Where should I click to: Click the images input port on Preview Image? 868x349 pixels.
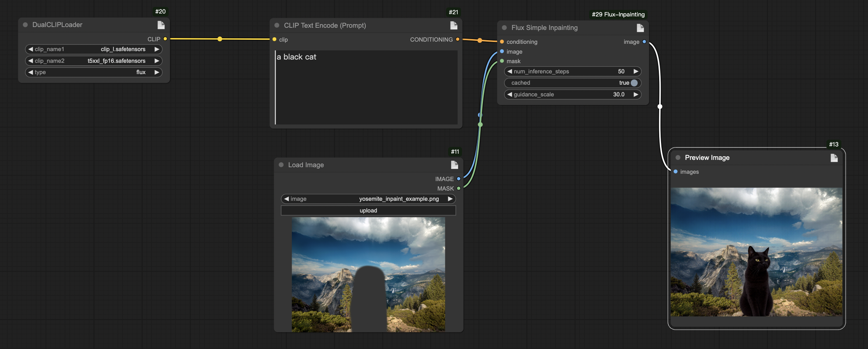[676, 172]
